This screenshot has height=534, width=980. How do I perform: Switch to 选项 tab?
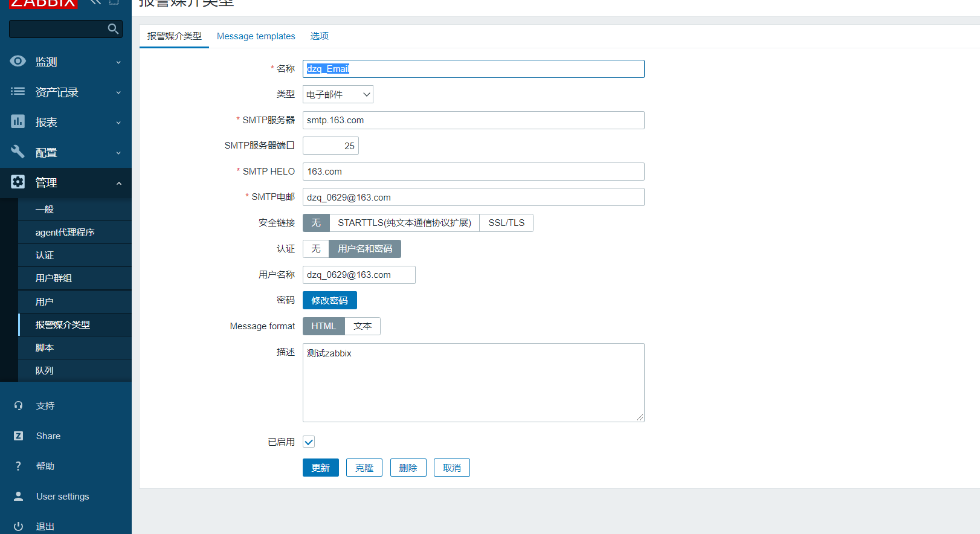click(x=320, y=36)
